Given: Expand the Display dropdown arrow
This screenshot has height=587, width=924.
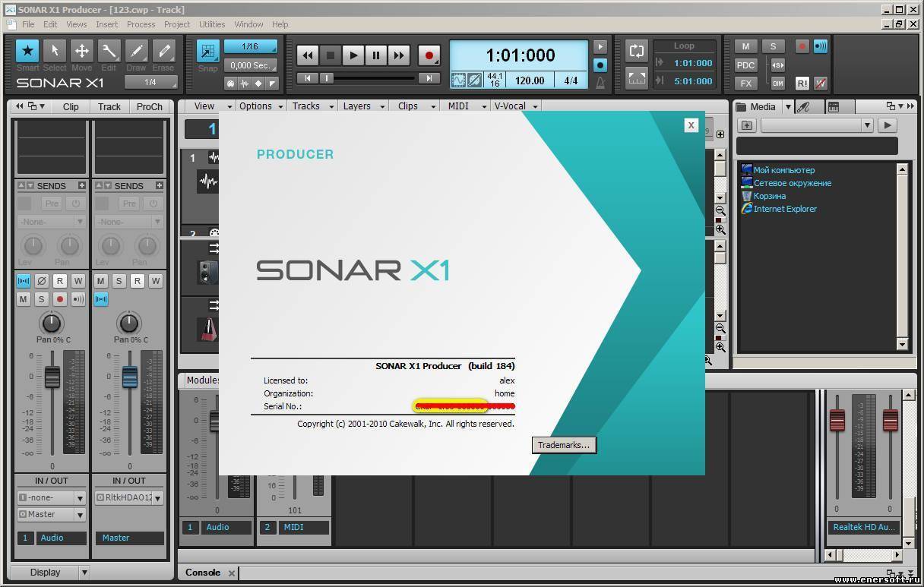Looking at the screenshot, I should click(84, 573).
